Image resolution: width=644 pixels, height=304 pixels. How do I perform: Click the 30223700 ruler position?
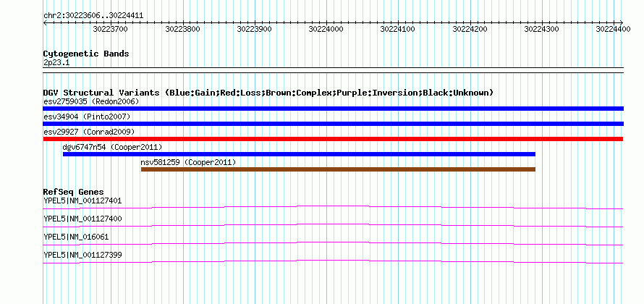[x=111, y=29]
